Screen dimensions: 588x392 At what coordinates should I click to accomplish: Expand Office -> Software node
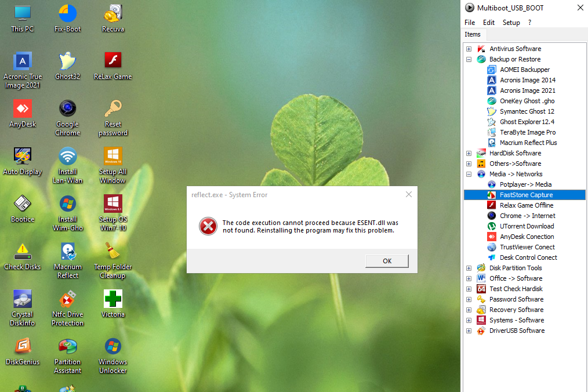click(x=469, y=278)
